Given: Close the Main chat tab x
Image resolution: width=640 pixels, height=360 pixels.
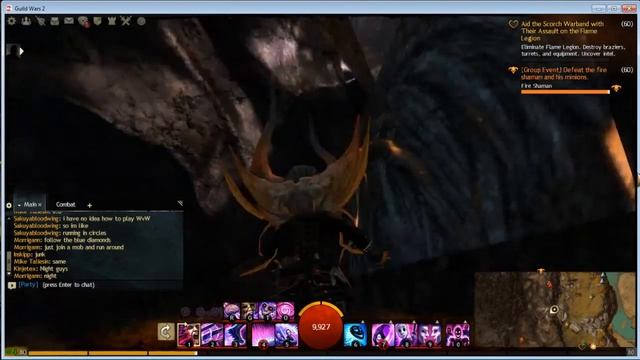Looking at the screenshot, I should (x=40, y=204).
